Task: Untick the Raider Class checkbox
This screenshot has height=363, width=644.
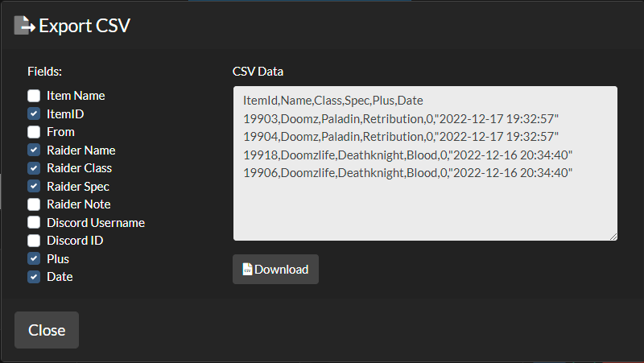Action: click(x=34, y=168)
